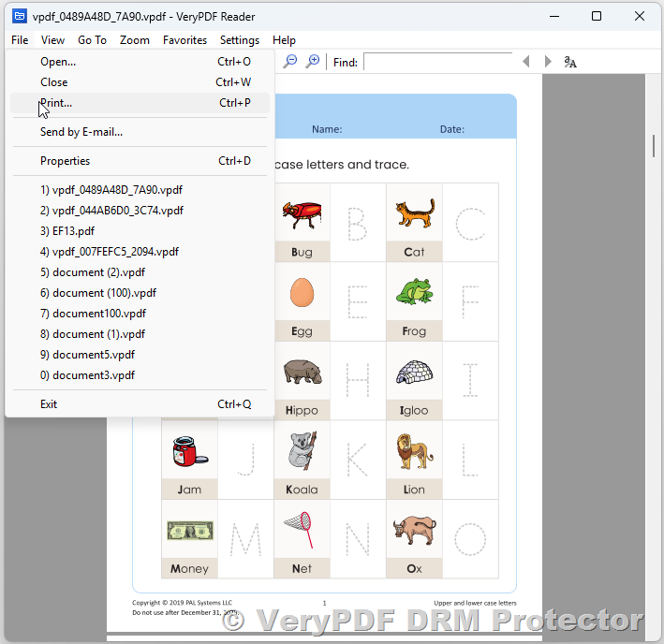Open the Zoom menu

(135, 40)
